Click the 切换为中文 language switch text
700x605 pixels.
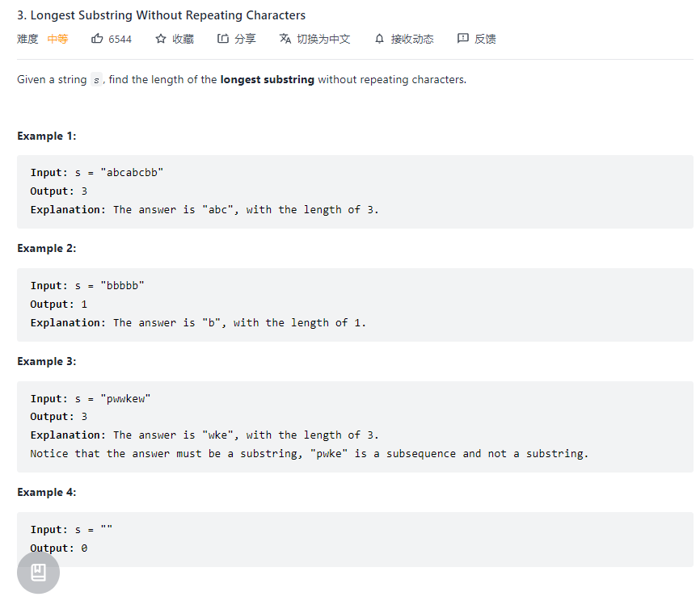(323, 39)
